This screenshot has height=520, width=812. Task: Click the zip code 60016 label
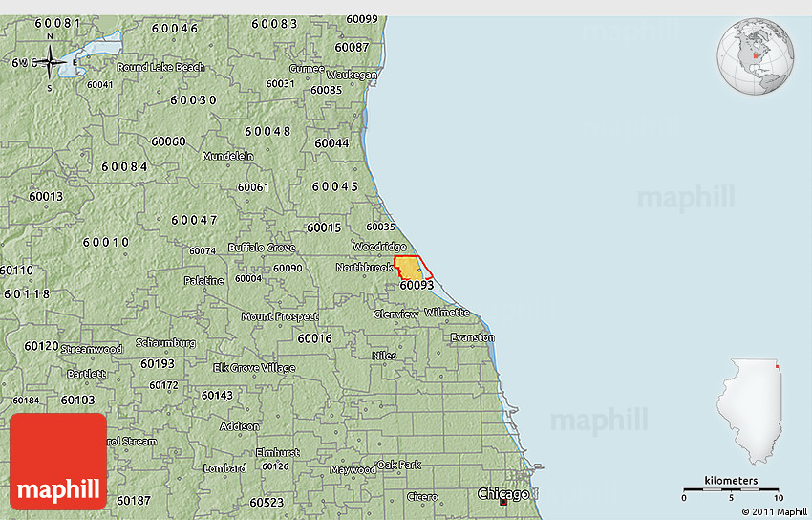click(x=314, y=338)
